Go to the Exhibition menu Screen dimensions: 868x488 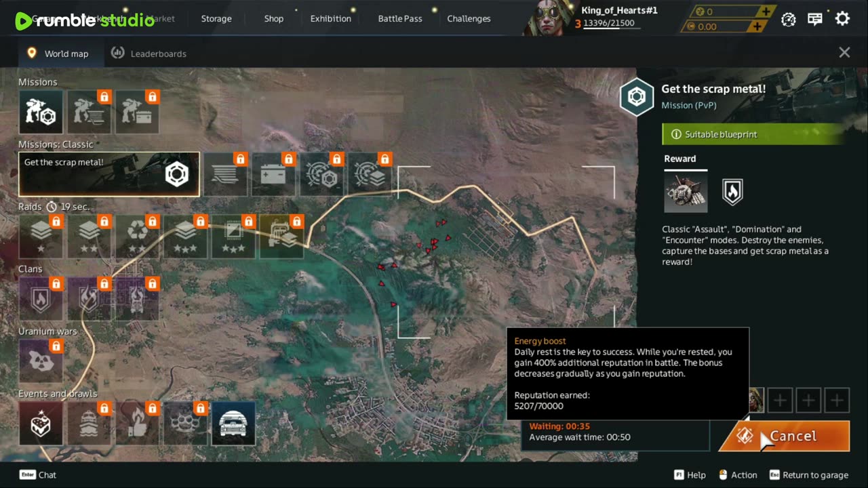click(331, 18)
